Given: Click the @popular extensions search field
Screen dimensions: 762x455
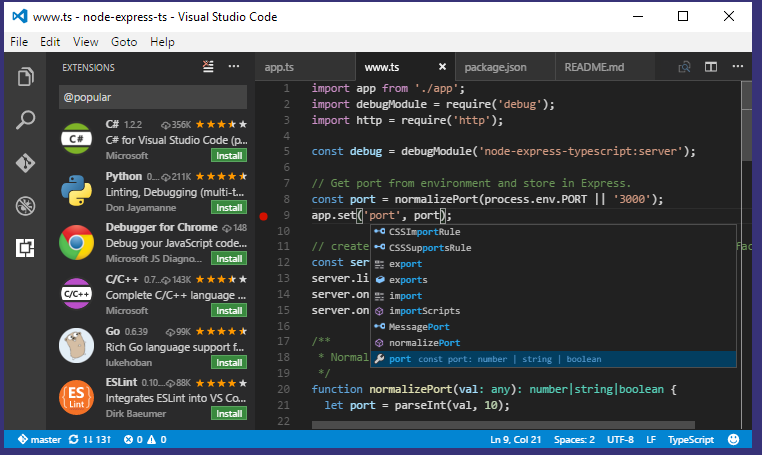Looking at the screenshot, I should click(x=153, y=97).
